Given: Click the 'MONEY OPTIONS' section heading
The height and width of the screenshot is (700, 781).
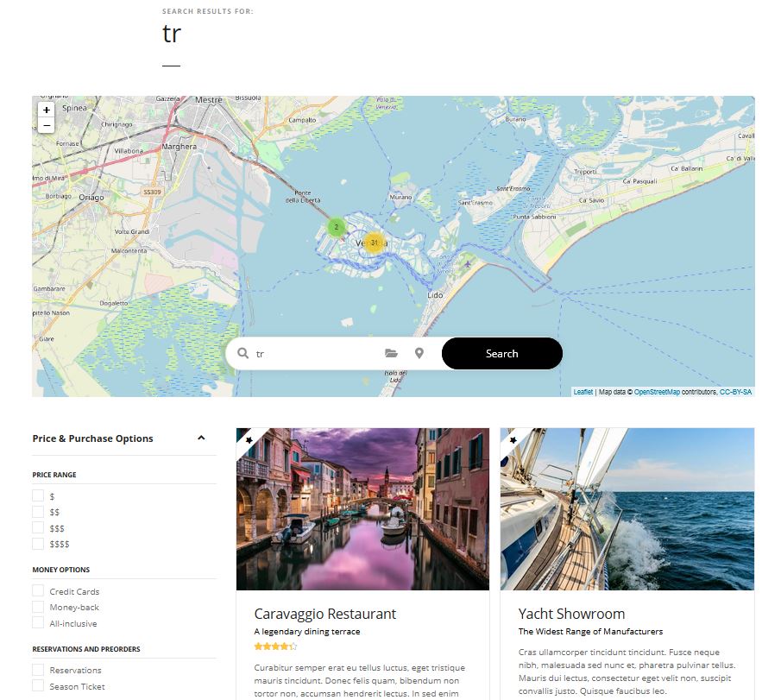Looking at the screenshot, I should click(x=61, y=570).
